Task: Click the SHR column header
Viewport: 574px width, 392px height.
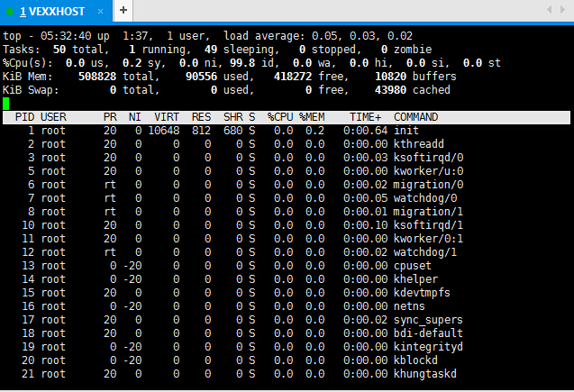Action: coord(233,117)
